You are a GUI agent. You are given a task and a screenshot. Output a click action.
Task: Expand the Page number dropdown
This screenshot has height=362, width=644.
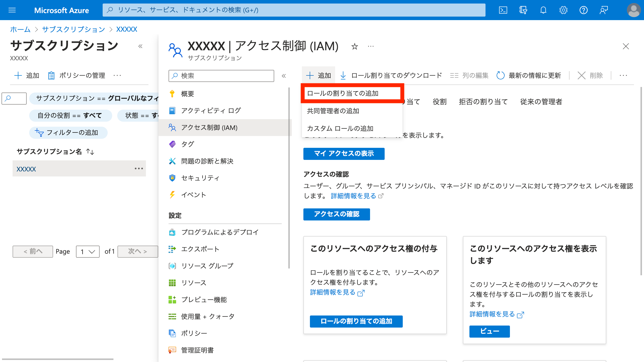tap(88, 251)
